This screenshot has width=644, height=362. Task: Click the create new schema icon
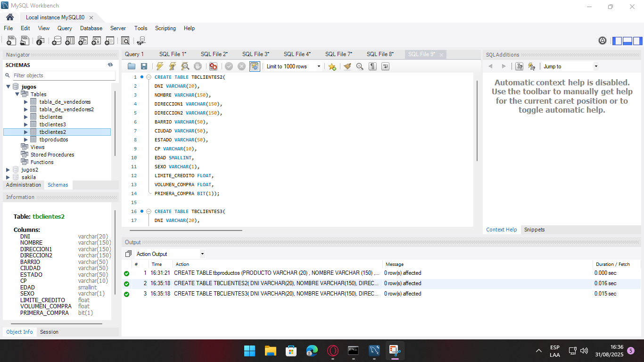pyautogui.click(x=57, y=41)
